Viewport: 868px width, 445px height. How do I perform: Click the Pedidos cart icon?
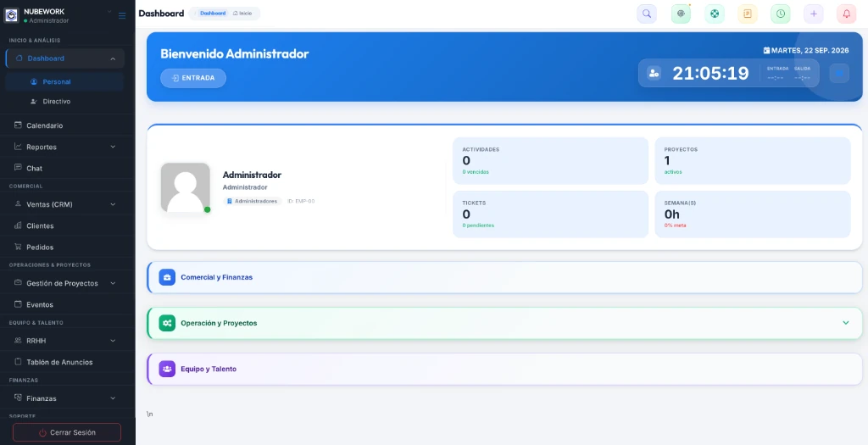[x=18, y=247]
